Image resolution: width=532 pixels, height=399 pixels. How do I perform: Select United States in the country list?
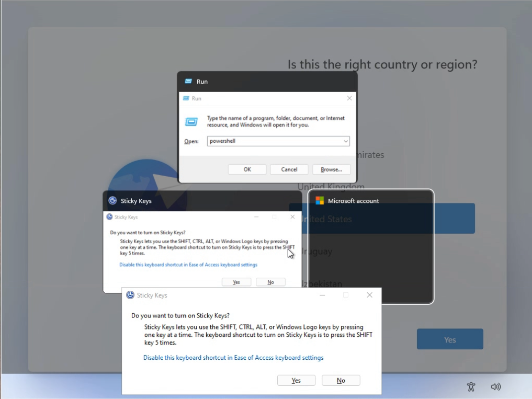click(x=382, y=219)
